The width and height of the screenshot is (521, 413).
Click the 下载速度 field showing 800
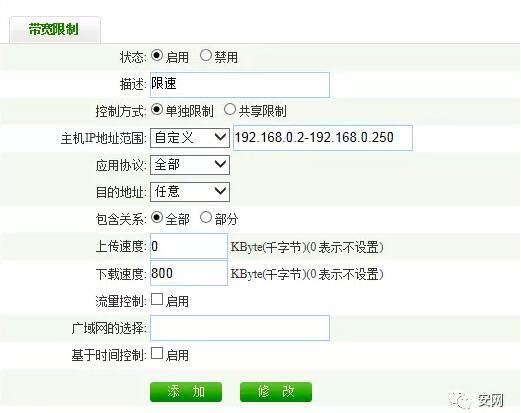click(189, 273)
